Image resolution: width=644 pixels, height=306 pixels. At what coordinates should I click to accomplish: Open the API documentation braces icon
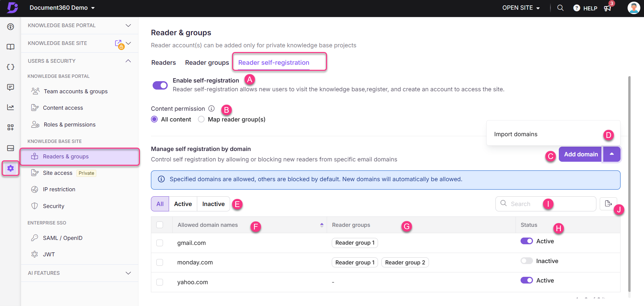point(10,67)
